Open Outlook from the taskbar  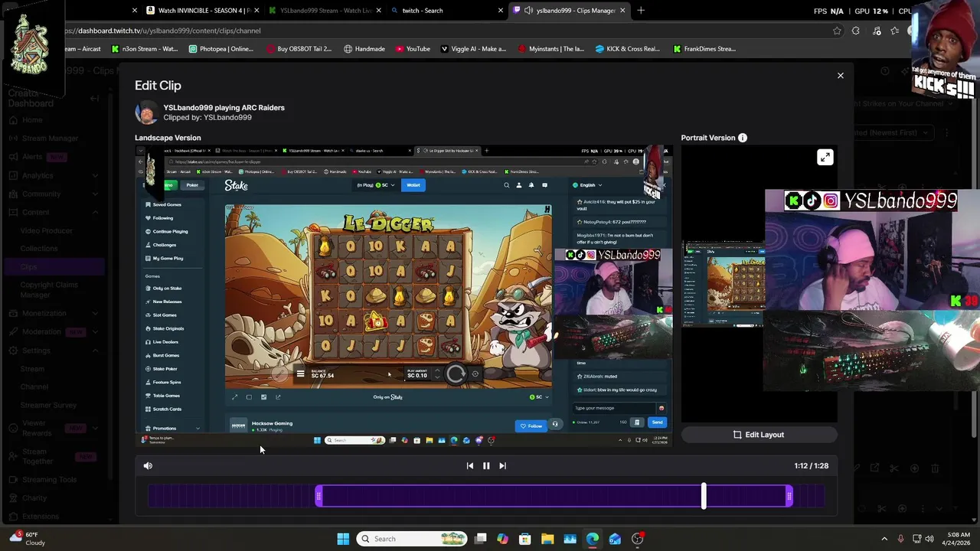(x=615, y=539)
